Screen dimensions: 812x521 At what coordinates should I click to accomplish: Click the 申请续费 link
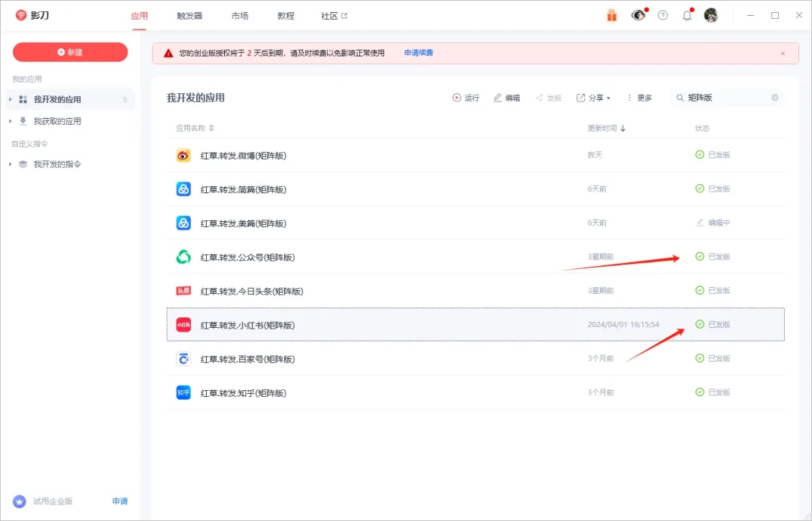(419, 53)
